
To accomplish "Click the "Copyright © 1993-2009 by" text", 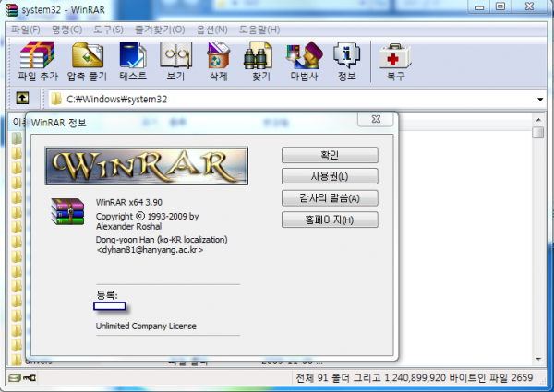I will (148, 216).
